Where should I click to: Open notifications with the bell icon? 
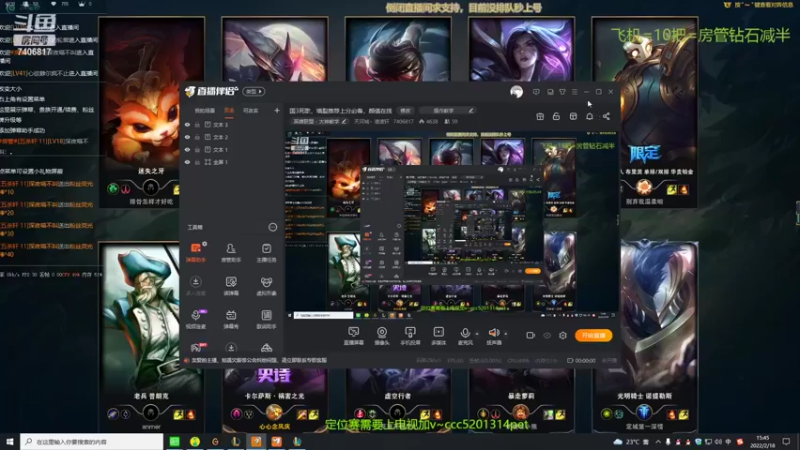(x=589, y=116)
